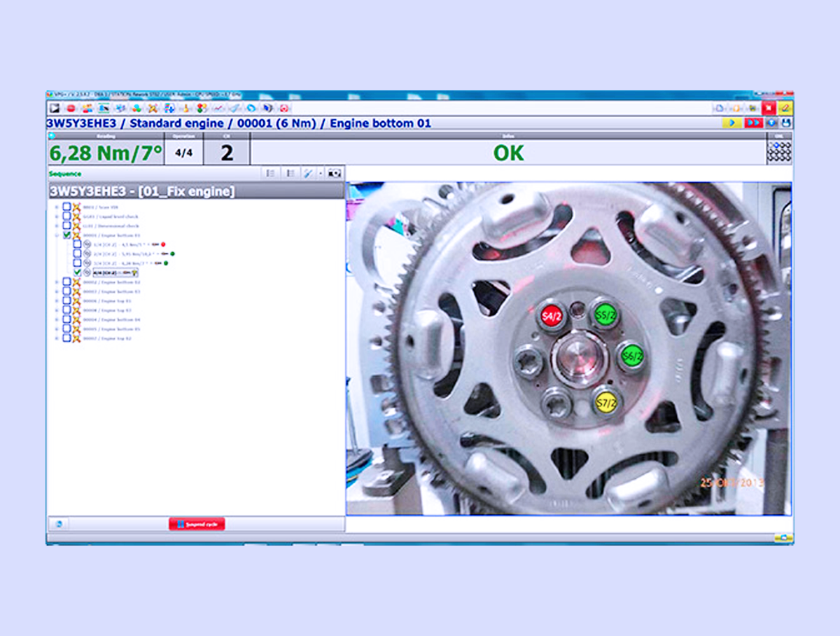Expand the Engine bottom 02 tree node
The image size is (840, 636).
[56, 282]
